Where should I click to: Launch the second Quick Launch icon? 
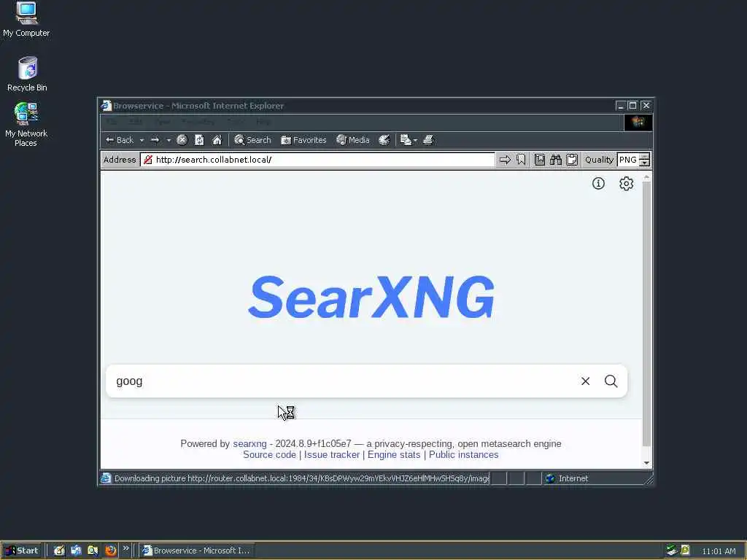[76, 551]
